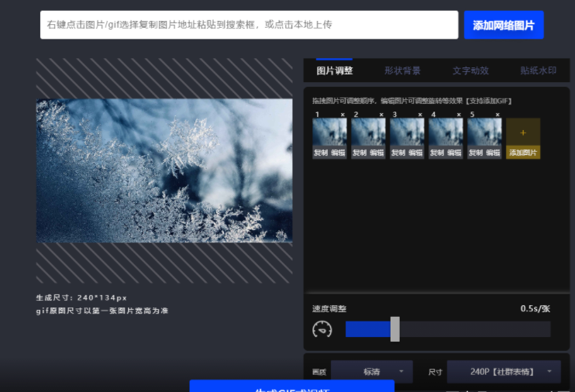Click the 添加网络图片 button
Image resolution: width=575 pixels, height=392 pixels.
tap(504, 25)
